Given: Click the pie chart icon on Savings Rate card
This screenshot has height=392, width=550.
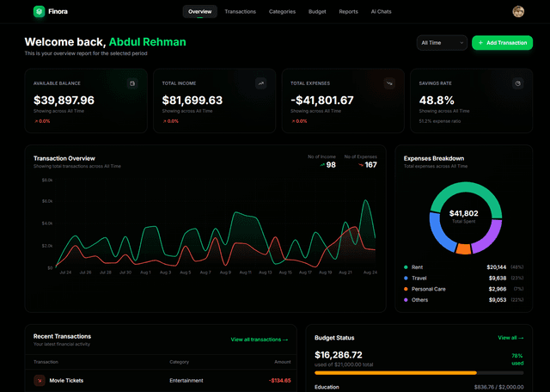Looking at the screenshot, I should click(x=517, y=83).
